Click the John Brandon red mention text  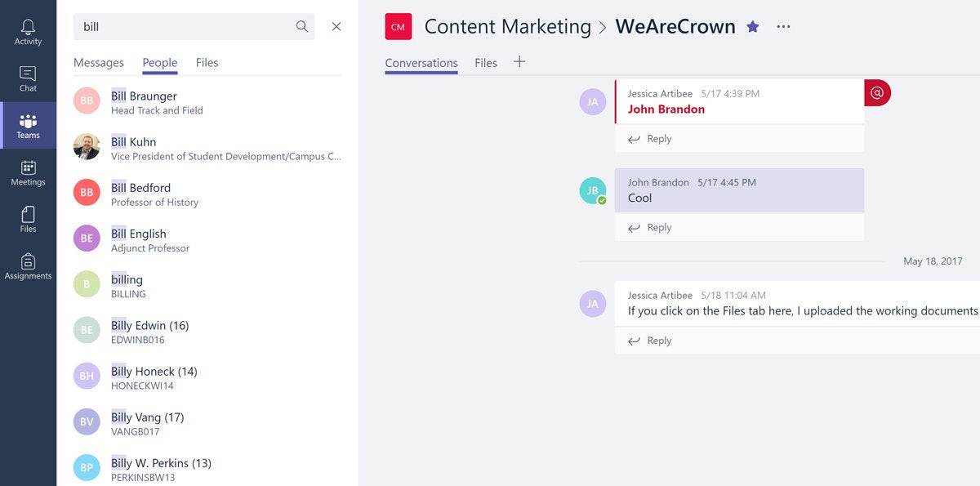click(666, 109)
